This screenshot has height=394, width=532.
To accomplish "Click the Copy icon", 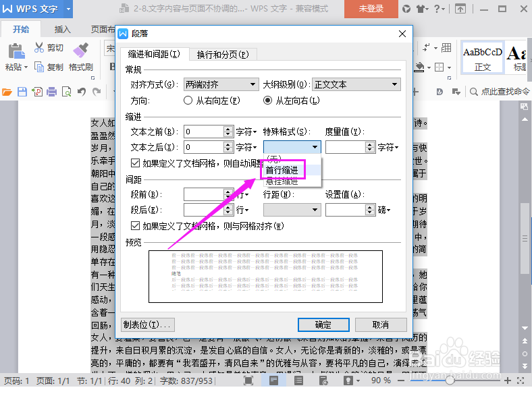I will (x=39, y=67).
